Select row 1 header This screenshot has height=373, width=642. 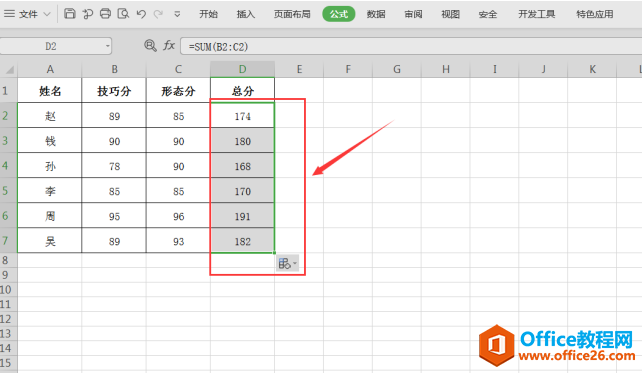pyautogui.click(x=9, y=90)
